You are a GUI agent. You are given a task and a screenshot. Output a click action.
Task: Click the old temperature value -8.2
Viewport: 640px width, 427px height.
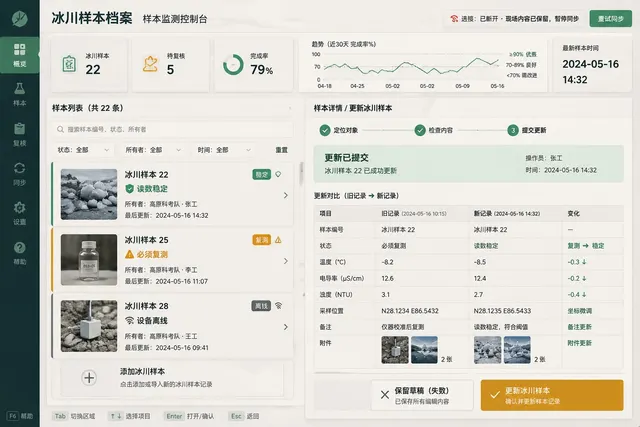tap(387, 262)
